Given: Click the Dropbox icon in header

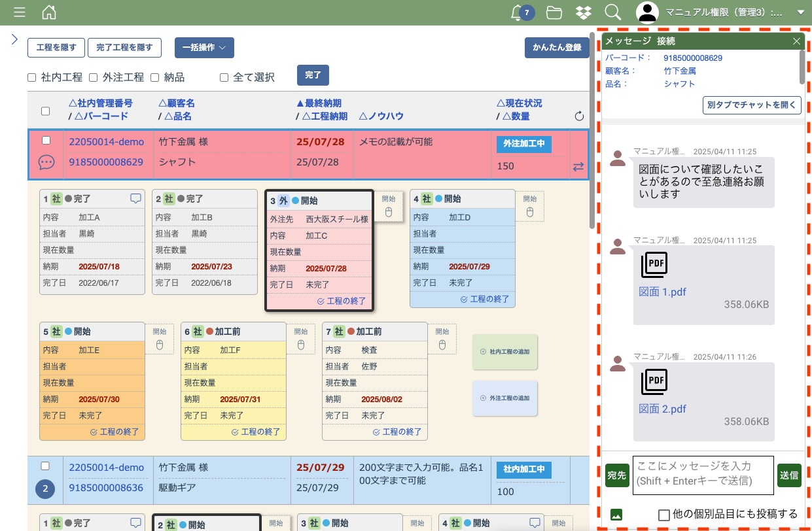Looking at the screenshot, I should [x=583, y=12].
